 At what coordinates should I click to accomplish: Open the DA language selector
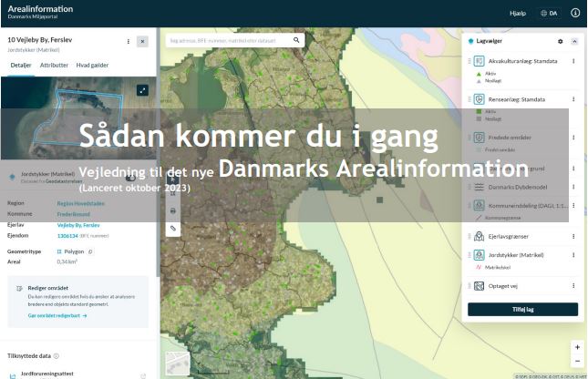(x=549, y=13)
